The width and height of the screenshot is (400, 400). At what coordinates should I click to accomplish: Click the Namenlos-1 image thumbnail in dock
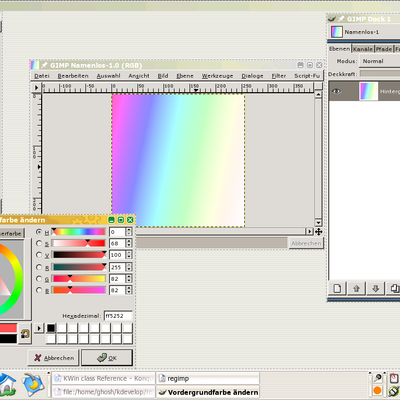337,32
